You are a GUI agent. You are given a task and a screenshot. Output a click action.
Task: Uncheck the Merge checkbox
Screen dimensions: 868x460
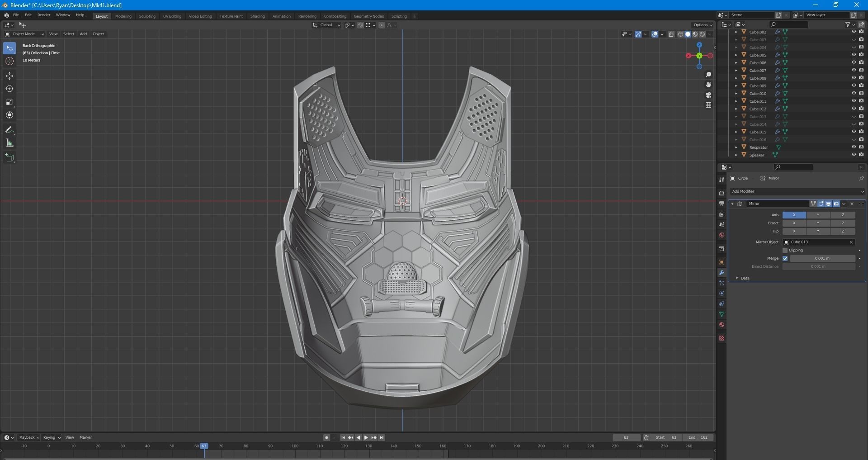click(785, 258)
